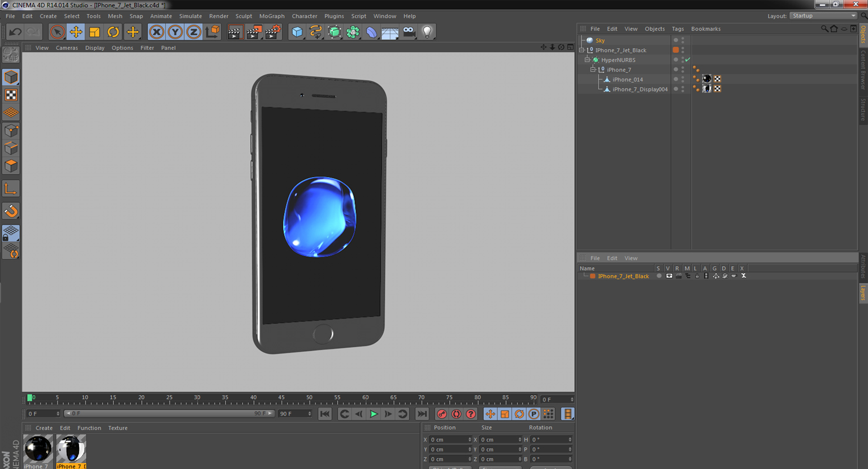The width and height of the screenshot is (868, 469).
Task: Step to next frame
Action: 388,414
